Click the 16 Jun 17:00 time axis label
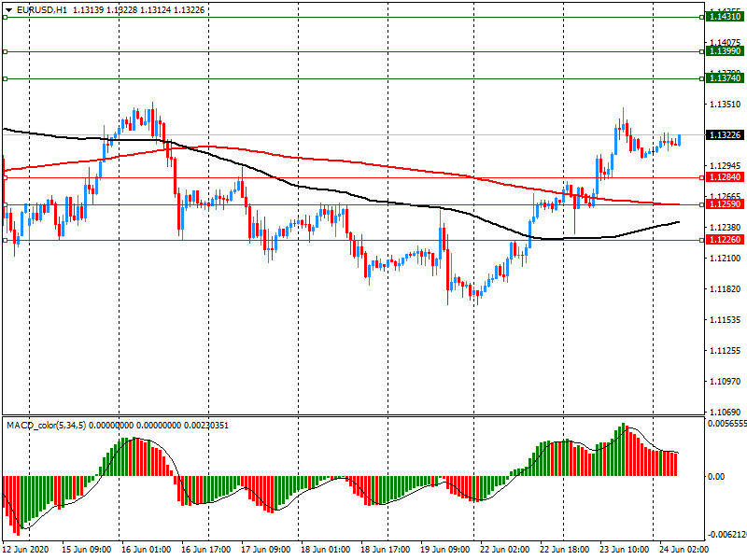The height and width of the screenshot is (560, 747). [205, 550]
